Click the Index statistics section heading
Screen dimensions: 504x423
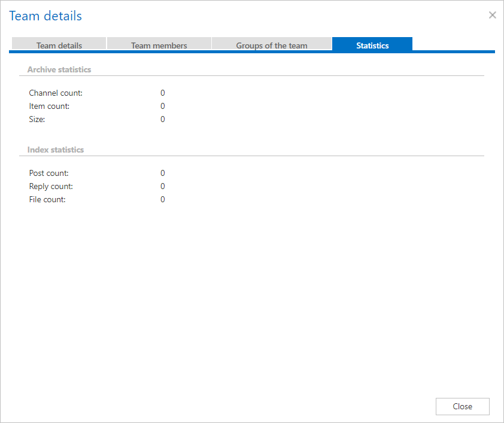click(56, 150)
